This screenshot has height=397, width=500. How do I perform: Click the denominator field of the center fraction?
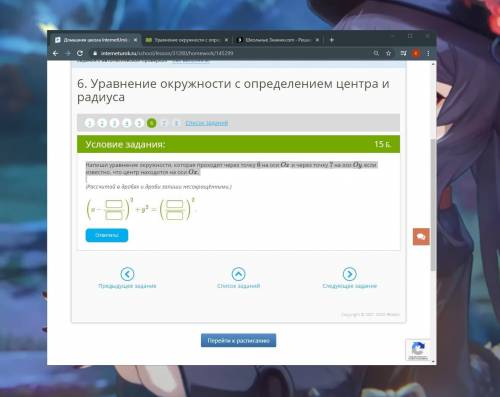114,215
